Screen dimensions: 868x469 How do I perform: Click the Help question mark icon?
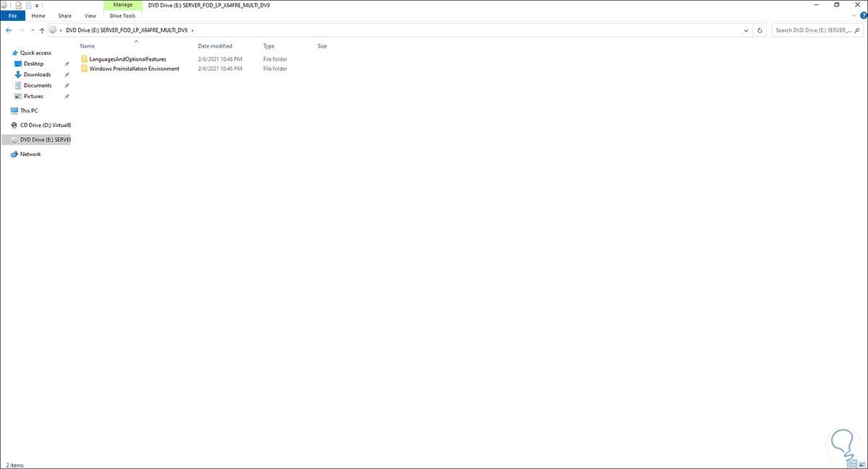click(863, 15)
